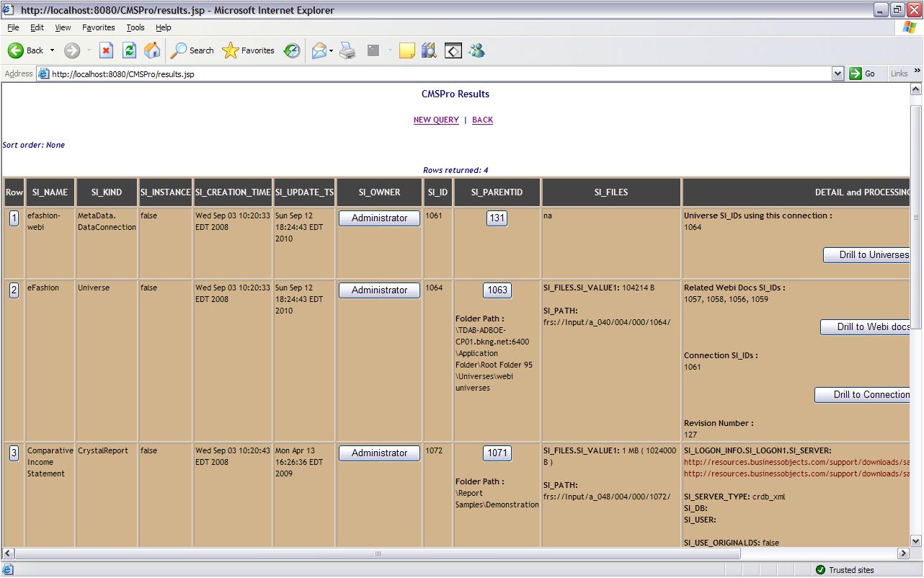
Task: Click the vertical scrollbar down arrow
Action: click(x=916, y=541)
